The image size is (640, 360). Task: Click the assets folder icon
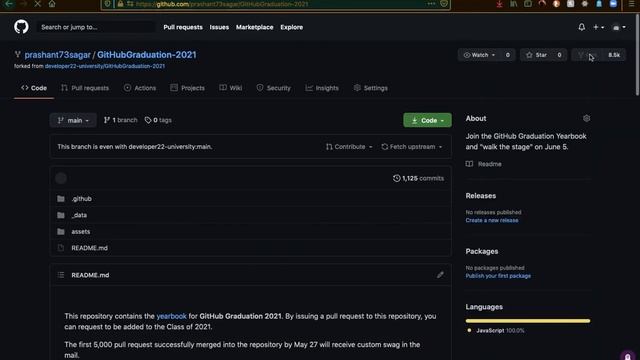(61, 231)
